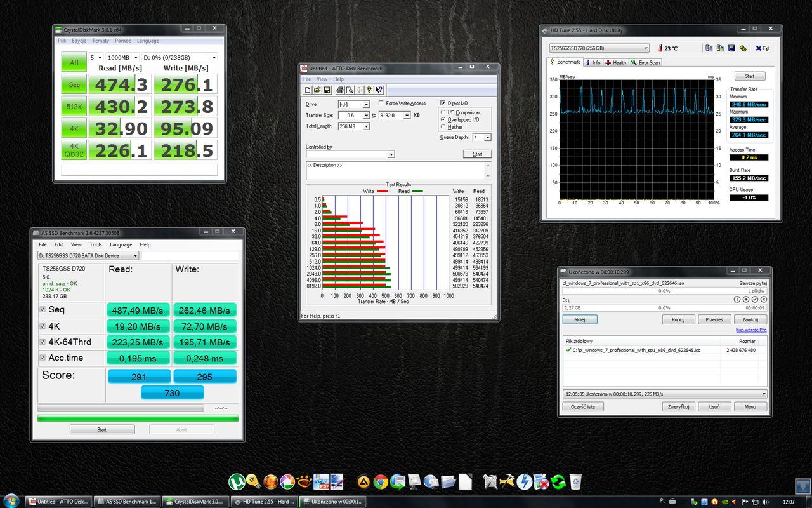The image size is (812, 508).
Task: Click the yellow options icon in HD Tune toolbar
Action: click(x=742, y=48)
